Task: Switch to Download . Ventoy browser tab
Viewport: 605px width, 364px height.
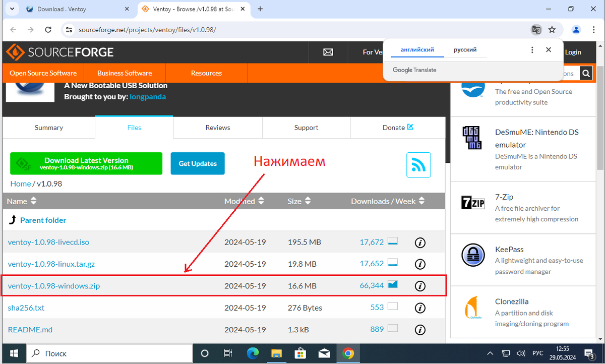Action: pyautogui.click(x=77, y=9)
